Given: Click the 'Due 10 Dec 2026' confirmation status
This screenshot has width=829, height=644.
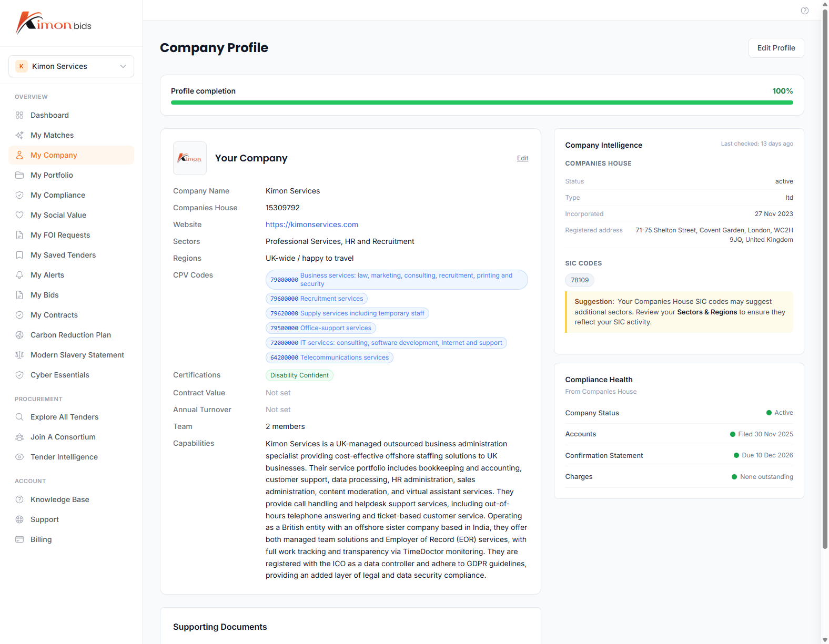Looking at the screenshot, I should (763, 455).
